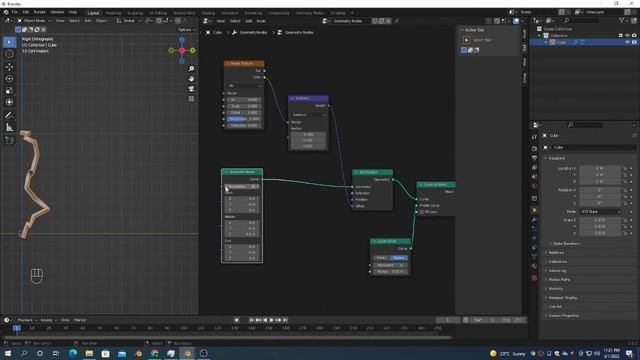Click the outliner filter funnel icon
Image resolution: width=640 pixels, height=360 pixels.
point(621,20)
